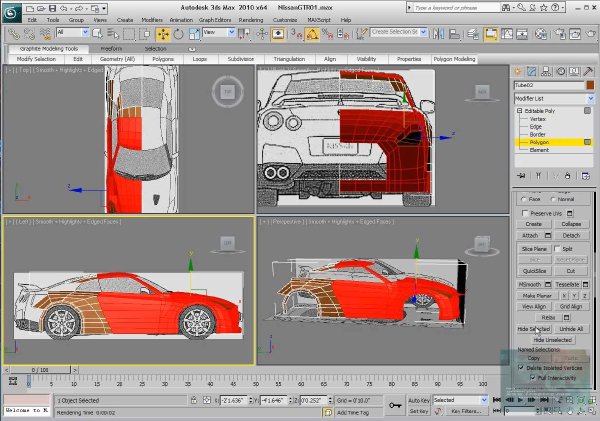Click the Set Keys large key icon
Screen dimensions: 600x421
click(395, 405)
